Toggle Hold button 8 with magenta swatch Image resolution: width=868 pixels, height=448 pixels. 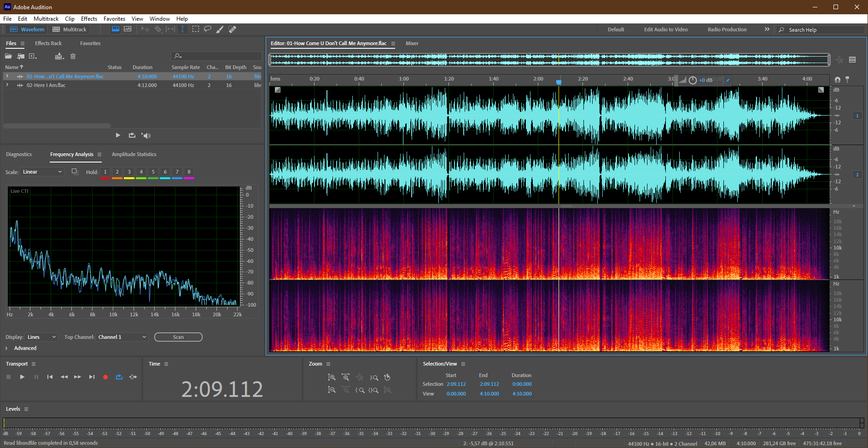point(189,173)
